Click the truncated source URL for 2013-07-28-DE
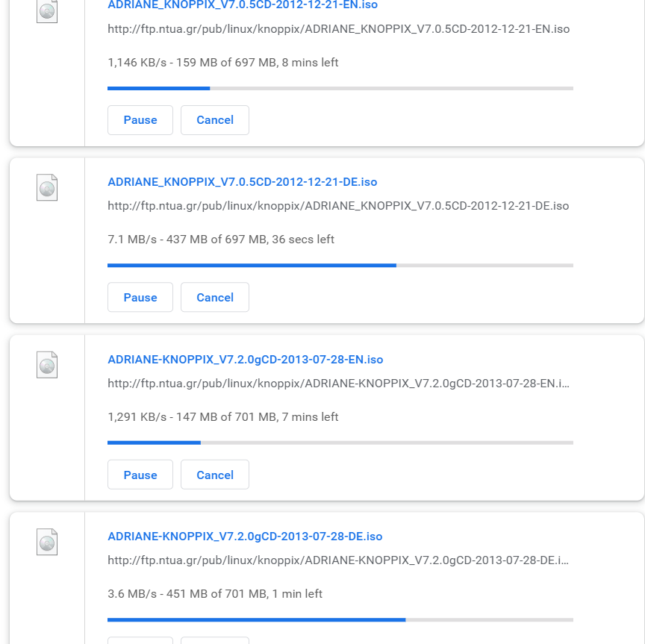Image resolution: width=645 pixels, height=644 pixels. [x=338, y=560]
